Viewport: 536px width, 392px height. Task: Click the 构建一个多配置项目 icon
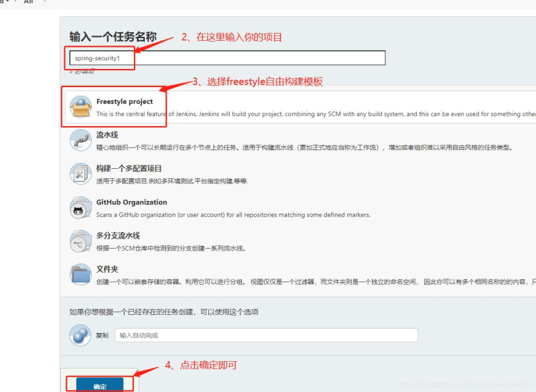point(80,175)
